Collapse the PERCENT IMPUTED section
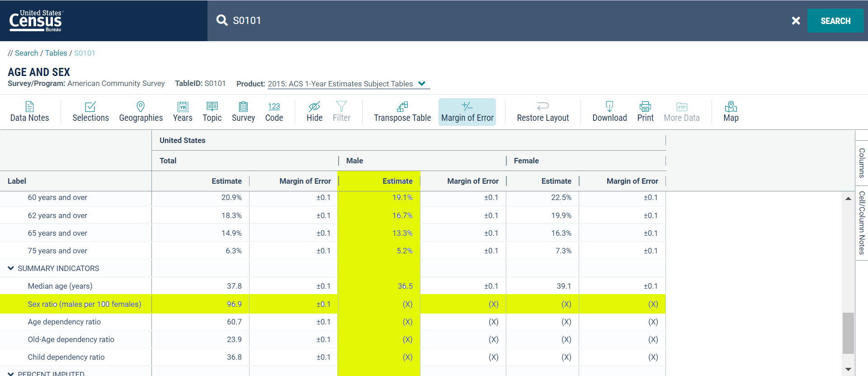This screenshot has height=376, width=868. (11, 373)
